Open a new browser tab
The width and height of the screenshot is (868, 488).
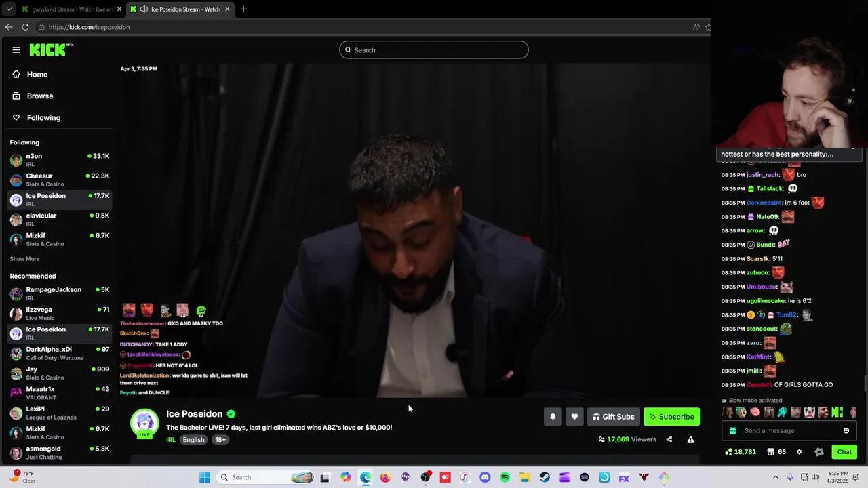pyautogui.click(x=243, y=9)
